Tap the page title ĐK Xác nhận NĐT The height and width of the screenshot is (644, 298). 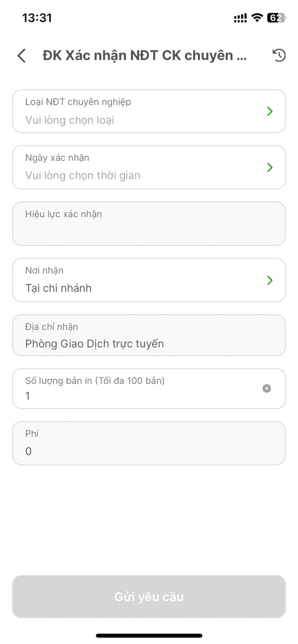(x=144, y=56)
